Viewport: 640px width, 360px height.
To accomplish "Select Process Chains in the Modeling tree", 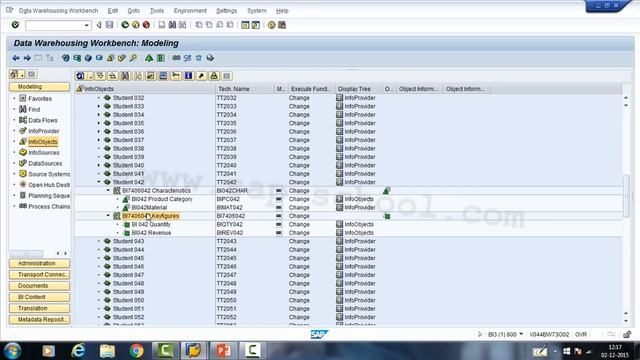I will (x=49, y=207).
